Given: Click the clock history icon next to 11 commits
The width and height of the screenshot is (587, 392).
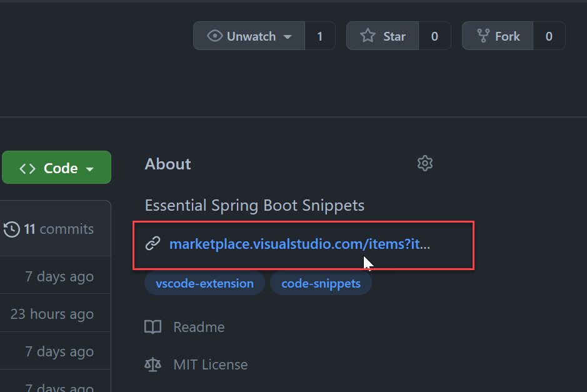Looking at the screenshot, I should point(11,229).
